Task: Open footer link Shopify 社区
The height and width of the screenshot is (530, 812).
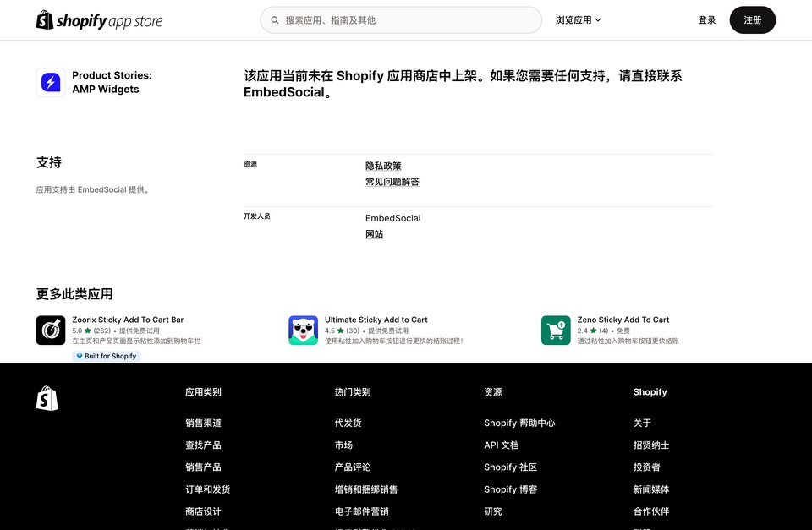Action: (x=510, y=467)
